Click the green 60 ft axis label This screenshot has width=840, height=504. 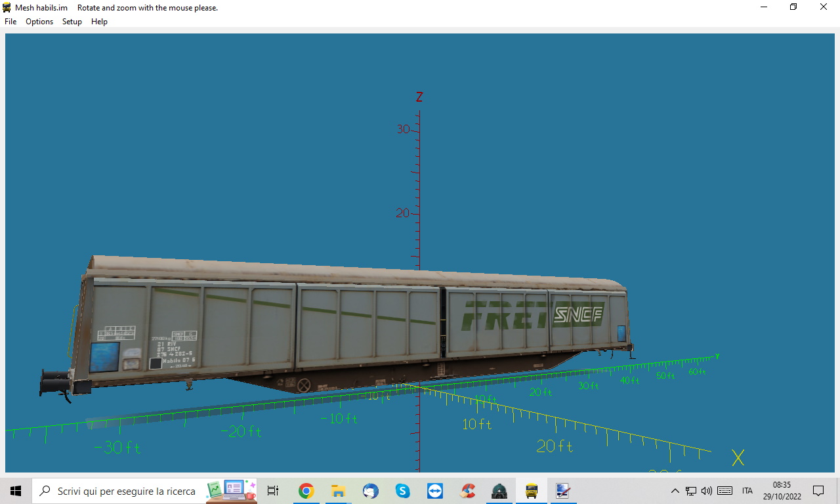tap(697, 371)
